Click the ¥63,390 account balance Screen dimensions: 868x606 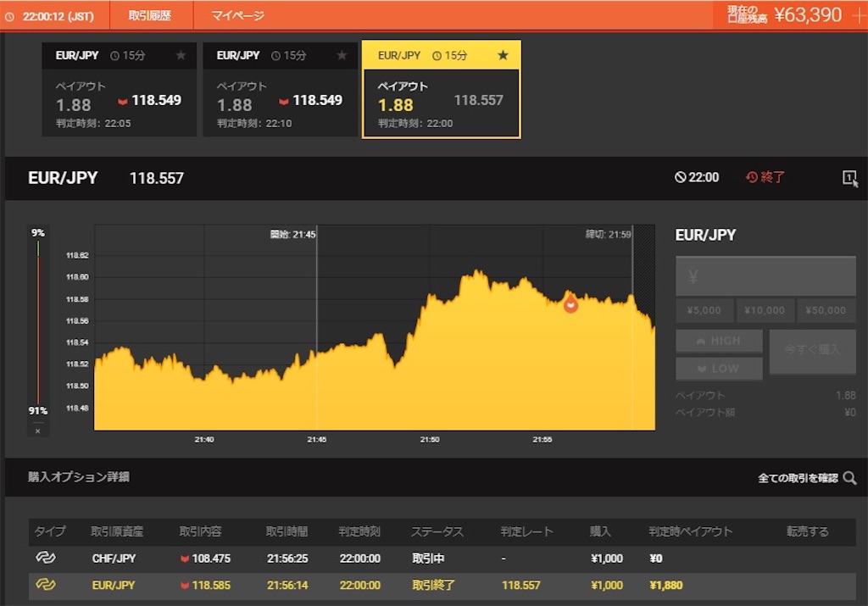(x=808, y=15)
